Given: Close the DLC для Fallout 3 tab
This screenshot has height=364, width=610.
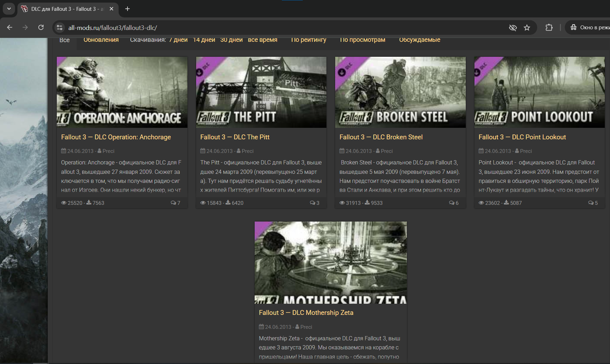Looking at the screenshot, I should 111,9.
